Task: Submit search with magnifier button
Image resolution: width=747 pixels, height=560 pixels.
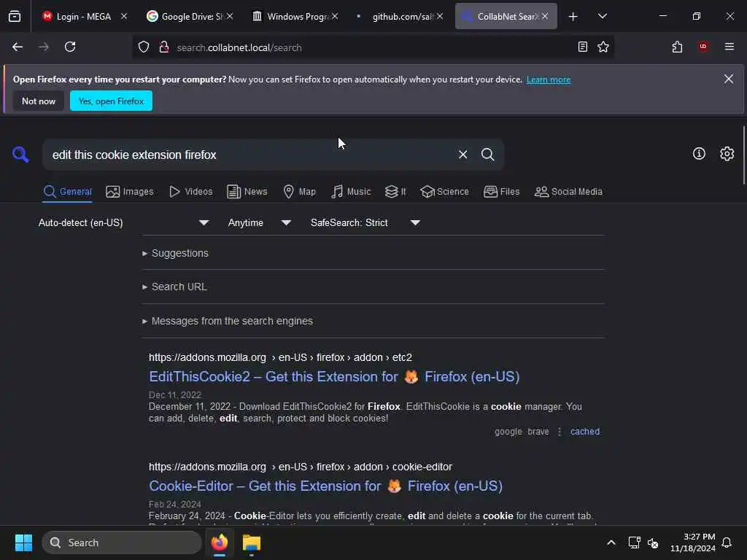Action: coord(487,155)
